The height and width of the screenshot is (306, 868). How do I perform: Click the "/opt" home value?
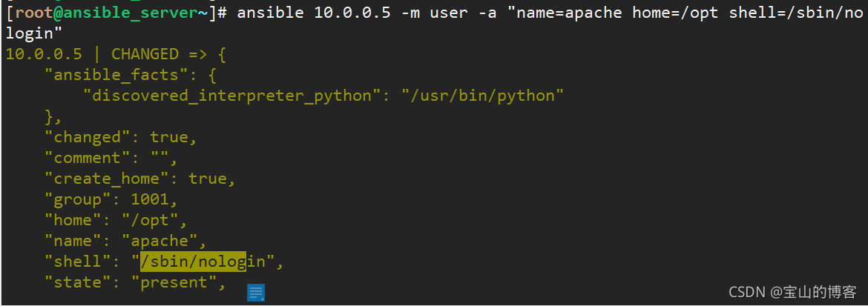click(x=149, y=220)
